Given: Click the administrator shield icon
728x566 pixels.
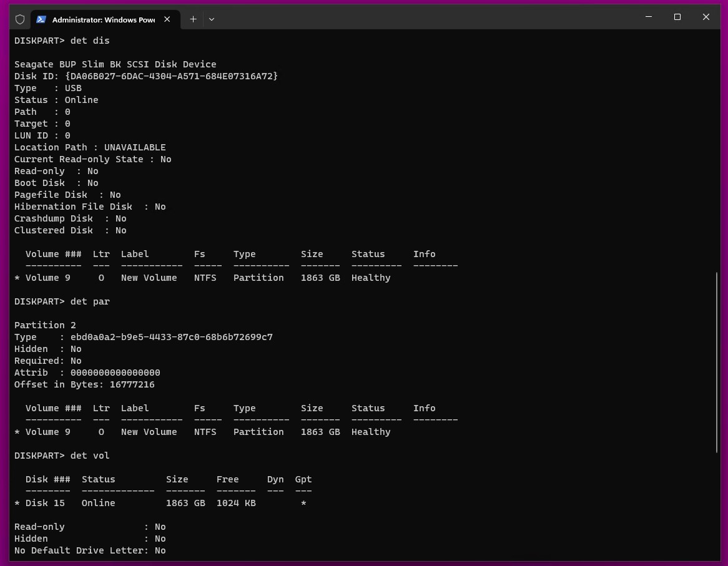Looking at the screenshot, I should click(x=20, y=19).
